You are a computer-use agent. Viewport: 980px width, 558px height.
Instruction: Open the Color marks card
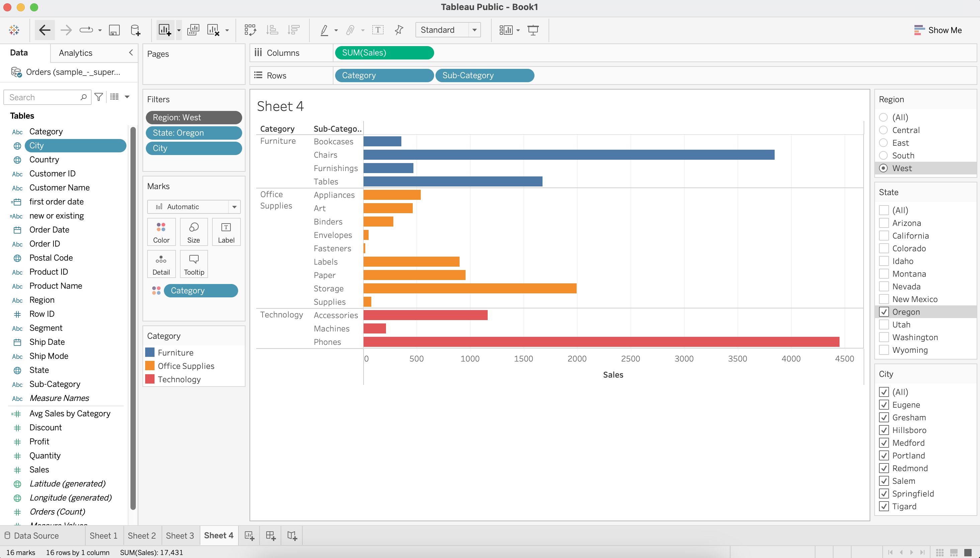(x=161, y=232)
